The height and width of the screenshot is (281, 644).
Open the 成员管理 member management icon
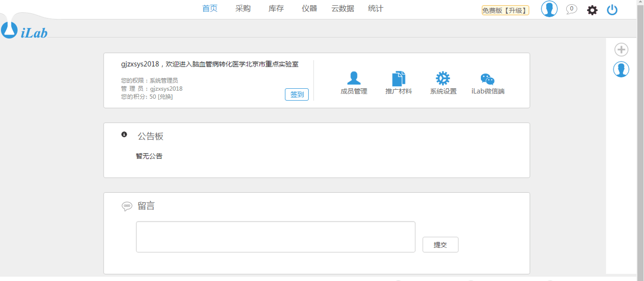pos(353,79)
